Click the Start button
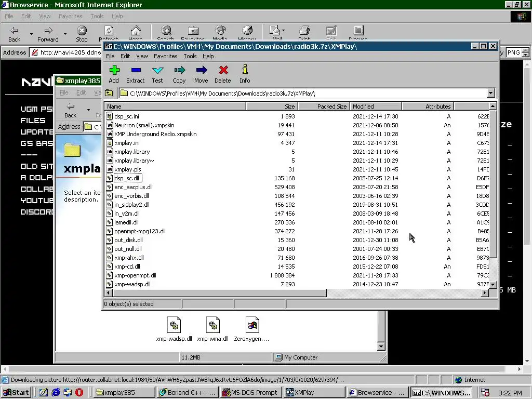Viewport: 532px width, 399px height. tap(16, 393)
